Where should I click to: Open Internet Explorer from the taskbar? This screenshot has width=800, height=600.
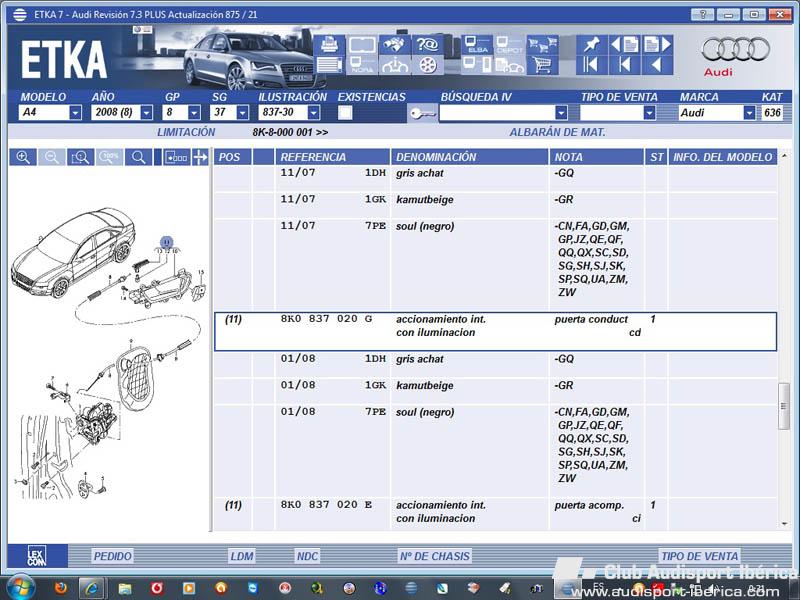tap(93, 588)
